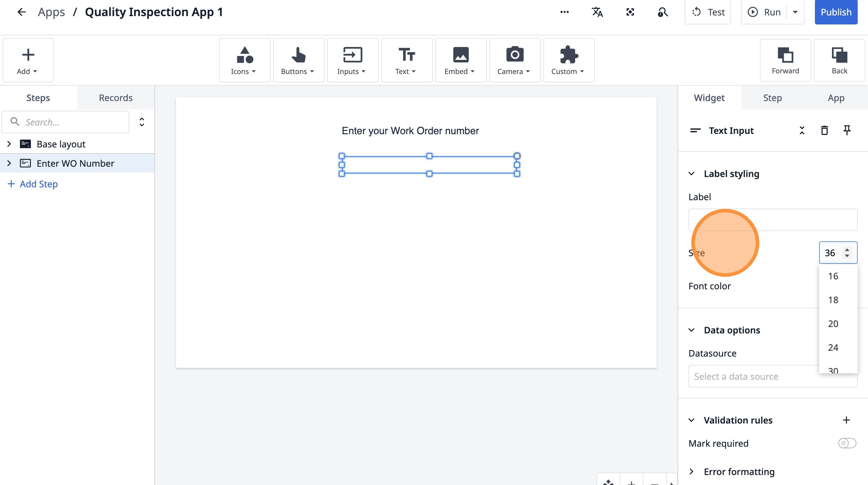This screenshot has width=868, height=485.
Task: Select size 24 from the dropdown list
Action: coord(833,348)
